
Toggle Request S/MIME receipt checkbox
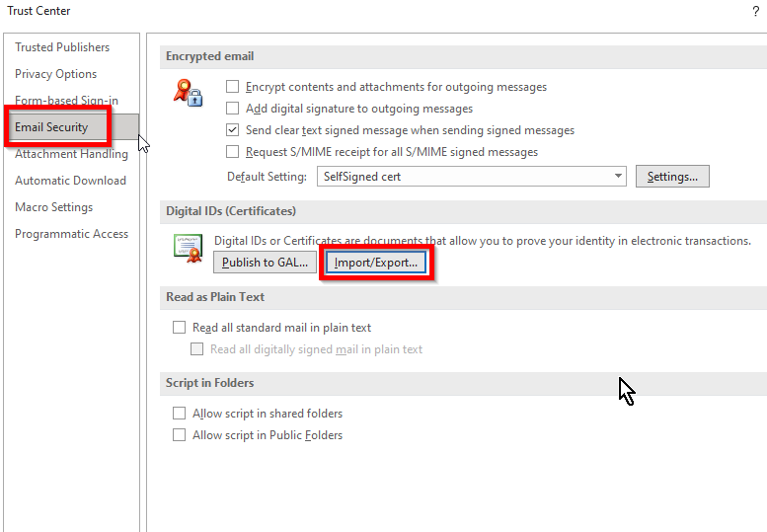tap(233, 152)
